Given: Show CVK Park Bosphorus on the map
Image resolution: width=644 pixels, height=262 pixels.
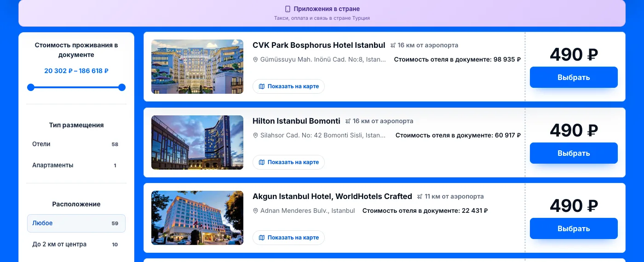Looking at the screenshot, I should coord(288,86).
